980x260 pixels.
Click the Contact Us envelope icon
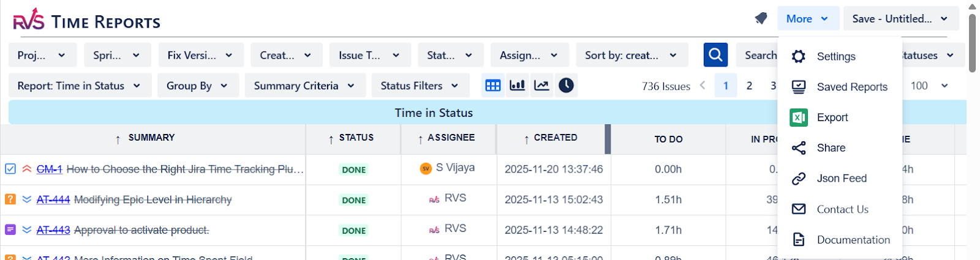(799, 209)
